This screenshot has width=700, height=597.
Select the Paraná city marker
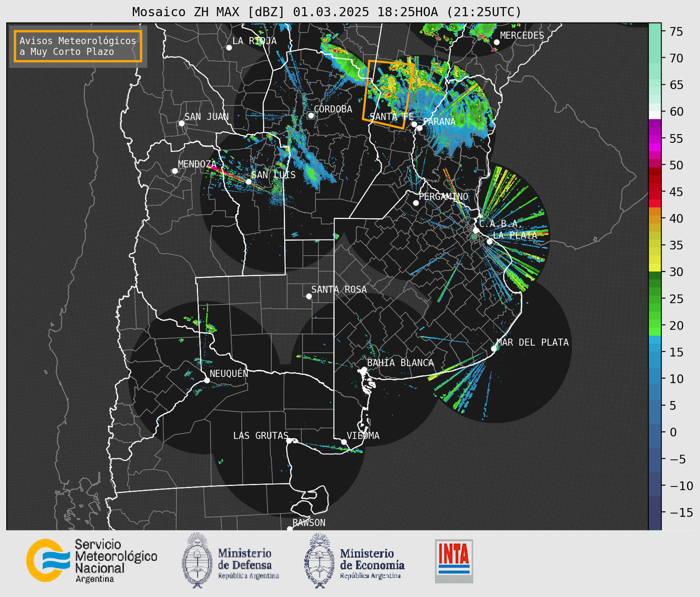420,128
